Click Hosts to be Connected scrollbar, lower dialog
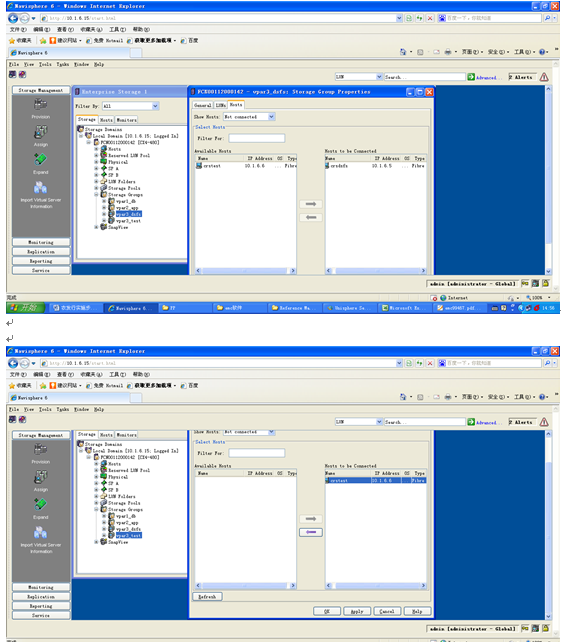The height and width of the screenshot is (642, 561). tap(376, 585)
